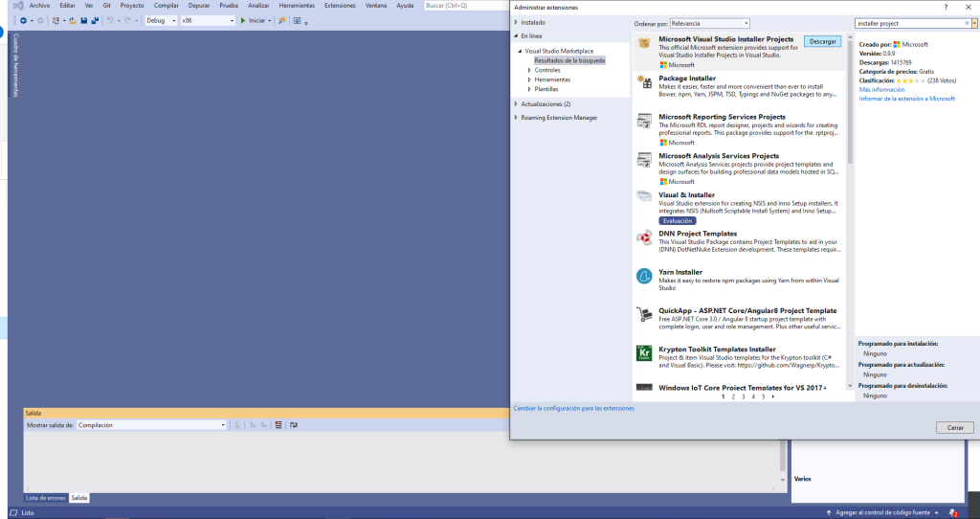Click the DNN Project Templates icon

pos(644,237)
